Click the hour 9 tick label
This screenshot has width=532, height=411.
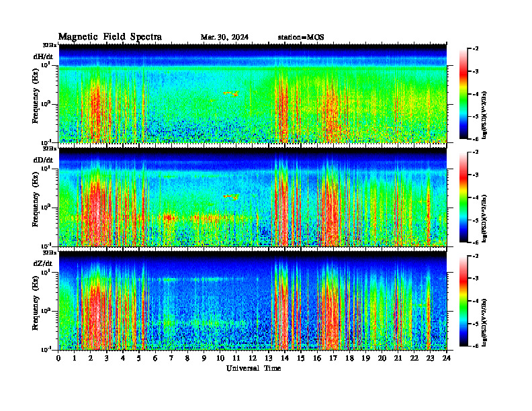204,359
